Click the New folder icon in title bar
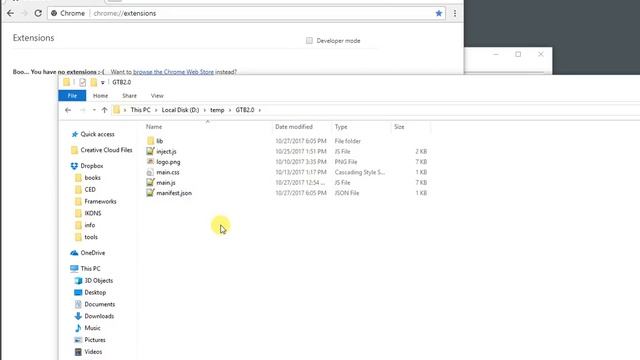The image size is (640, 360). pos(94,82)
